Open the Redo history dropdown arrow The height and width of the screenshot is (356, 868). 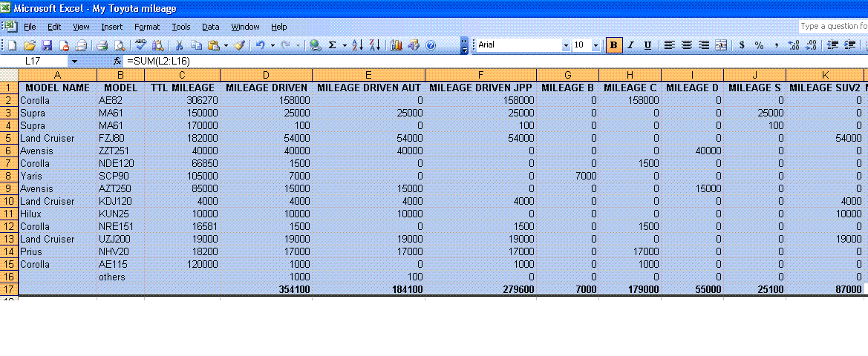coord(298,45)
